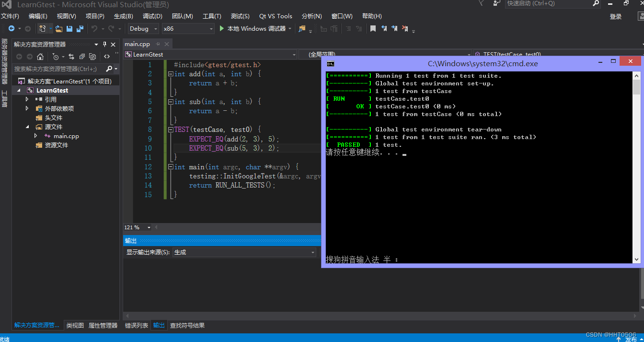Viewport: 644px width, 342px height.
Task: Select the 头文件 header files folder
Action: [x=54, y=118]
